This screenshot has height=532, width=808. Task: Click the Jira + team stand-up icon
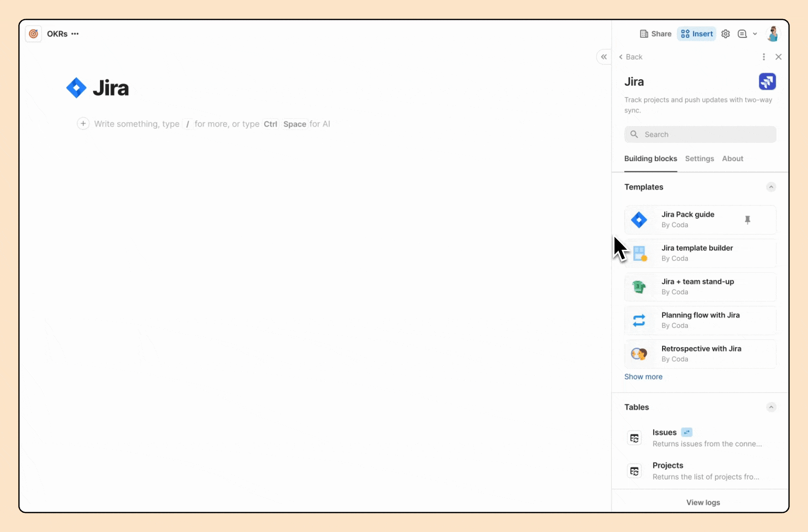coord(639,287)
